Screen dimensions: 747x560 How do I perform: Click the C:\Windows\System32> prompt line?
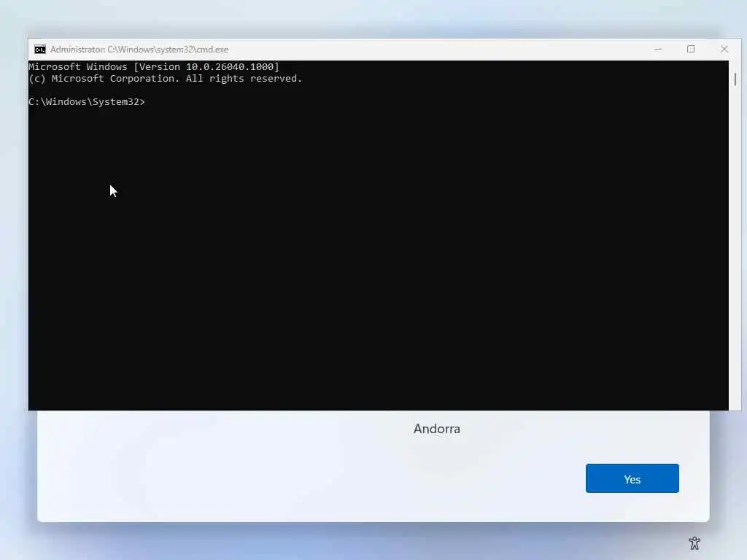[87, 102]
